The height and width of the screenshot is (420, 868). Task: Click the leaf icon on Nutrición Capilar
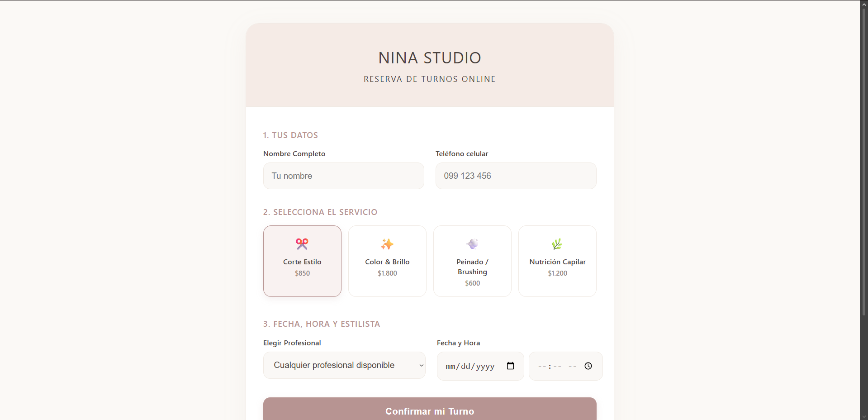tap(557, 244)
